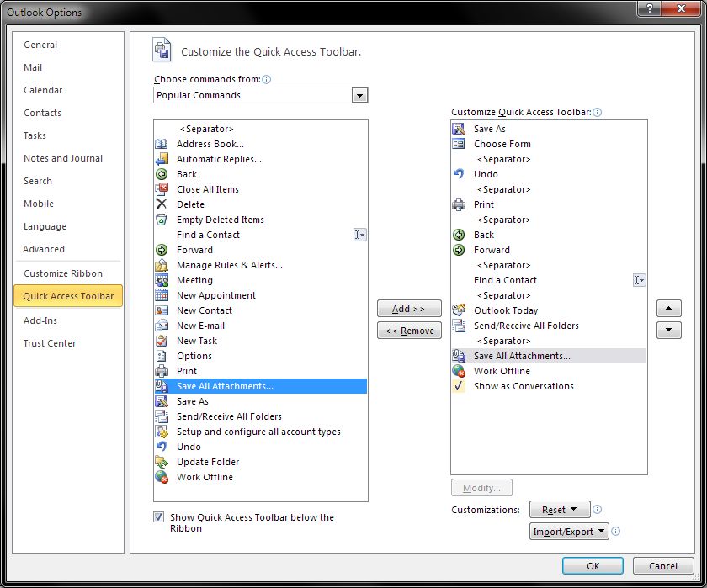The width and height of the screenshot is (707, 588).
Task: Click Find a Contact flyout marker in right list
Action: click(x=639, y=280)
